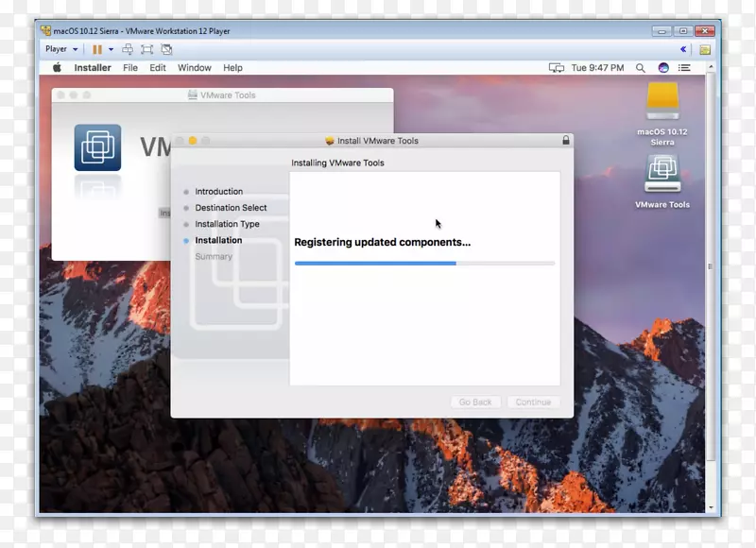Open Spotlight search in the menu bar
The height and width of the screenshot is (548, 756).
(640, 68)
